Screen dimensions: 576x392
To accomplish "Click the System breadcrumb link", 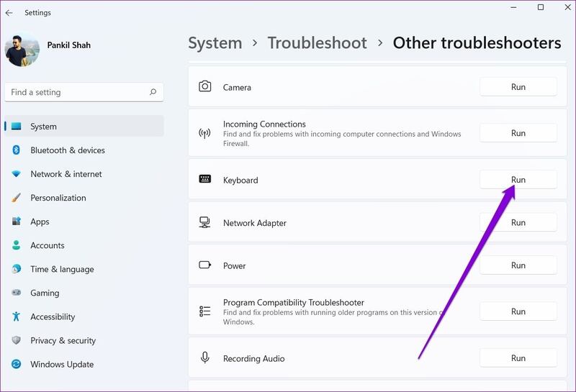I will [x=215, y=43].
